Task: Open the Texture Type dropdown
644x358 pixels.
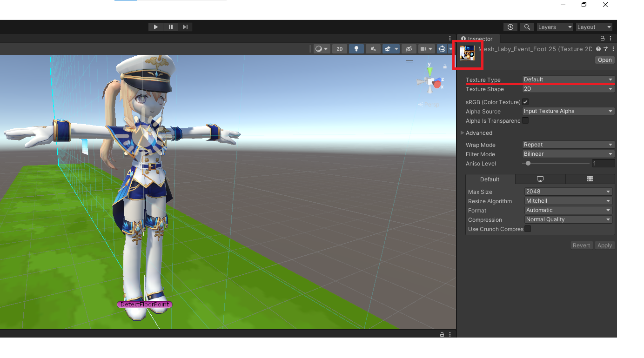Action: pyautogui.click(x=569, y=80)
